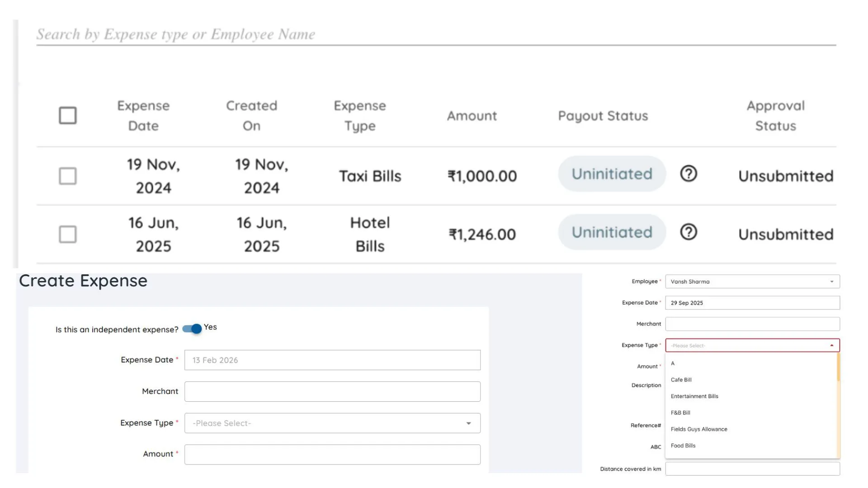Screen dimensions: 868x488
Task: Check the Hotel Bills expense row checkbox
Action: [68, 235]
